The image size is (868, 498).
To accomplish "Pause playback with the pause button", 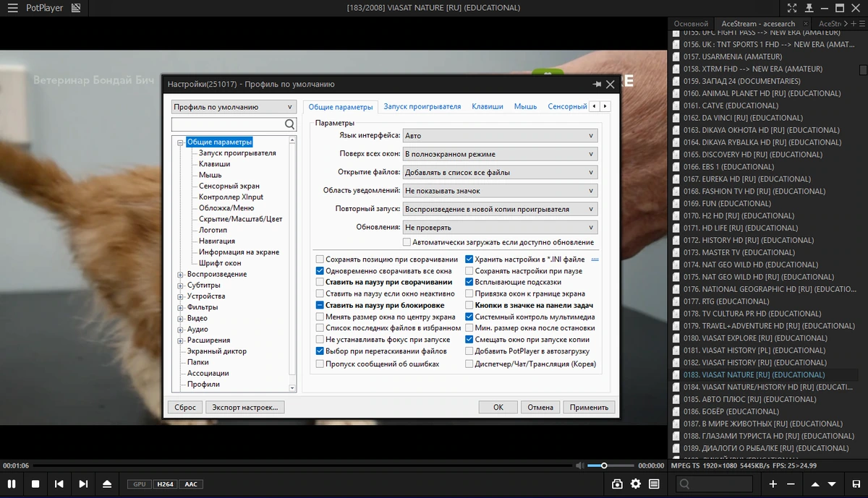I will (x=12, y=484).
